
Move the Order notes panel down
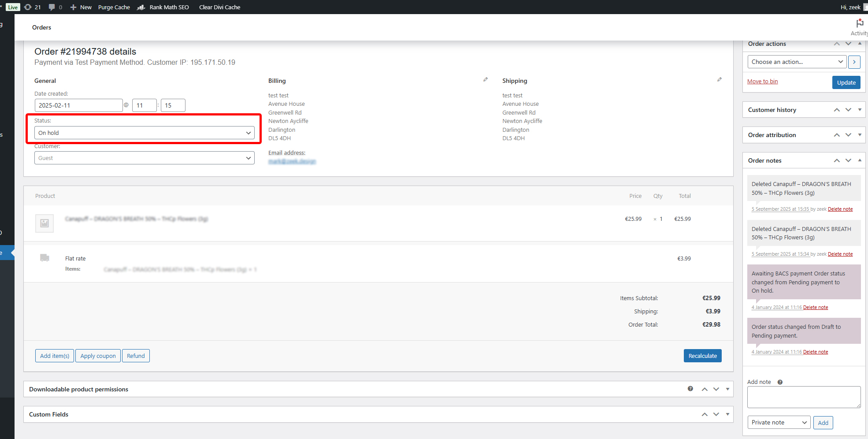click(848, 160)
